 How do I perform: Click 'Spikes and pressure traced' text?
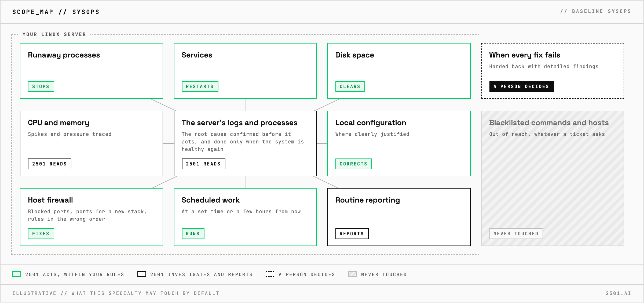click(x=69, y=134)
